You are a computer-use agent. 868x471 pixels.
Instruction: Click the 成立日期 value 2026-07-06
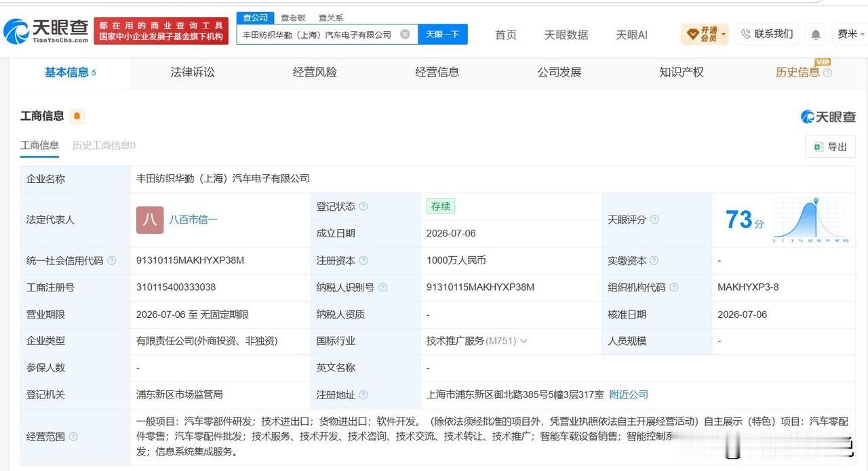pyautogui.click(x=451, y=233)
